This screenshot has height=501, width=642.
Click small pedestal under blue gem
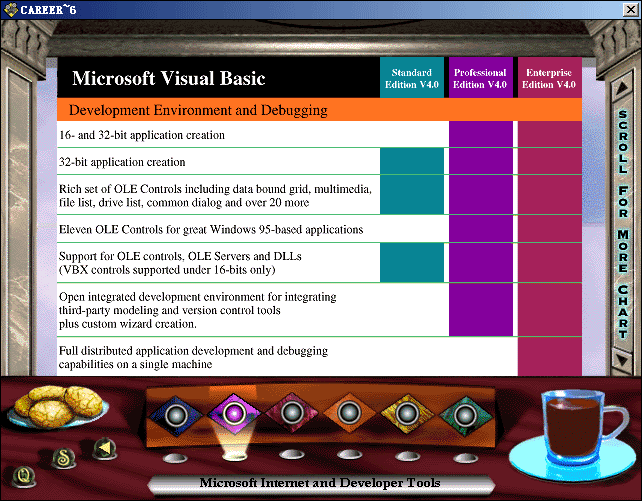[175, 458]
